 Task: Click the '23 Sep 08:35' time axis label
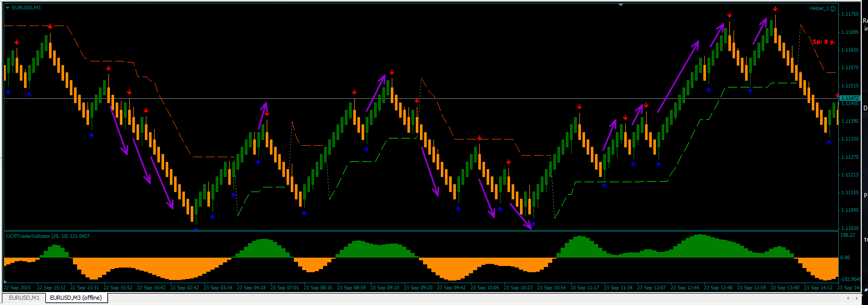pyautogui.click(x=318, y=288)
